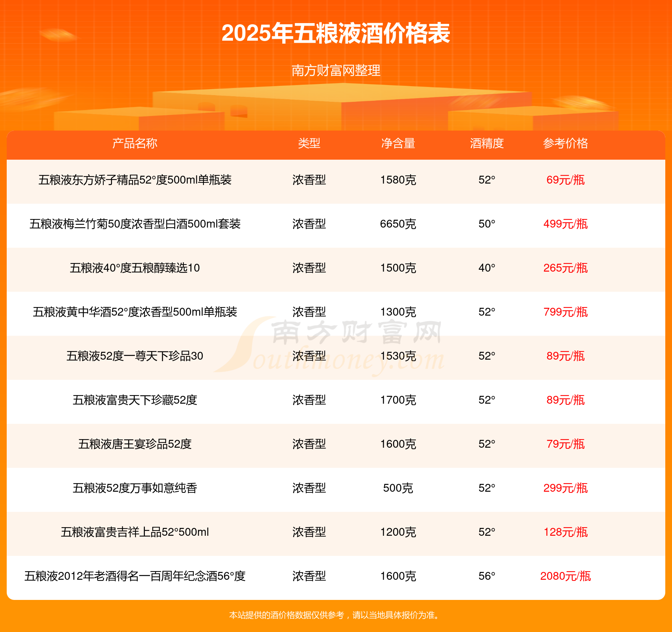Screen dimensions: 672x632
Task: Click the footer disclaimer "本站提供的酒价格数据仅供参考"
Action: pyautogui.click(x=287, y=615)
